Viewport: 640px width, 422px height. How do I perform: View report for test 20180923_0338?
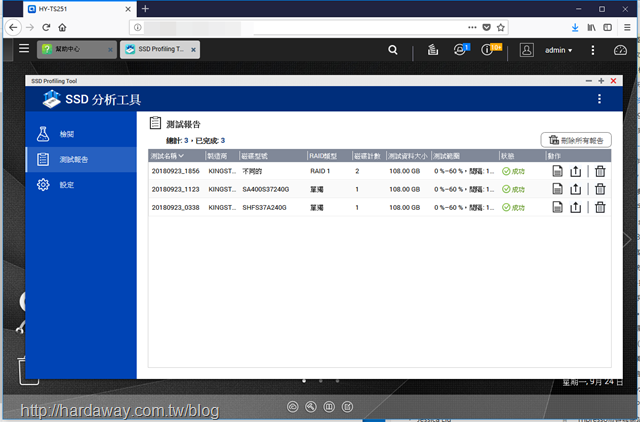tap(557, 207)
